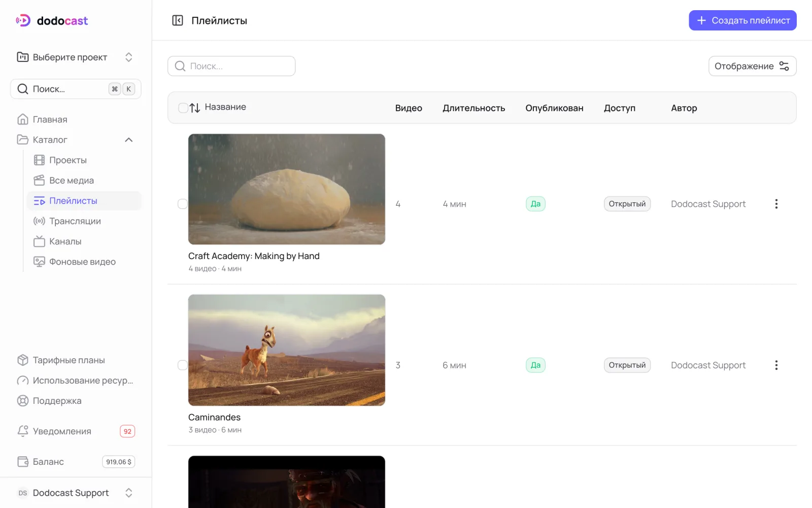Click the playlists Поиск... search field

231,66
